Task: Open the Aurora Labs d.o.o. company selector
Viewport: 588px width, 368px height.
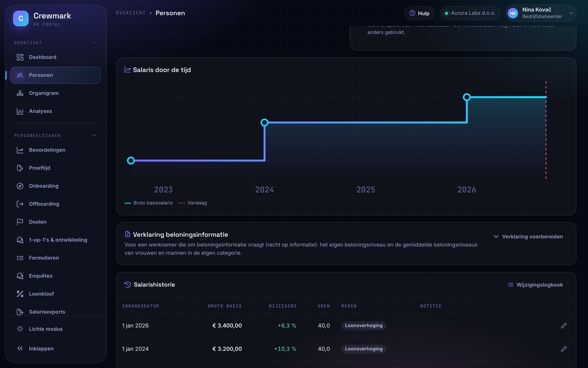Action: pyautogui.click(x=470, y=13)
